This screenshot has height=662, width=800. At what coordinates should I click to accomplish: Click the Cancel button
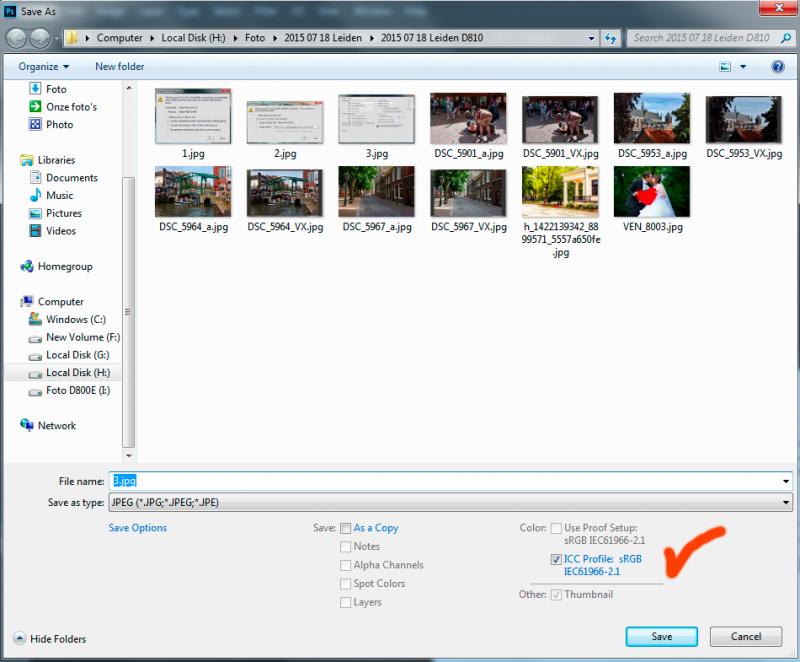pyautogui.click(x=745, y=636)
